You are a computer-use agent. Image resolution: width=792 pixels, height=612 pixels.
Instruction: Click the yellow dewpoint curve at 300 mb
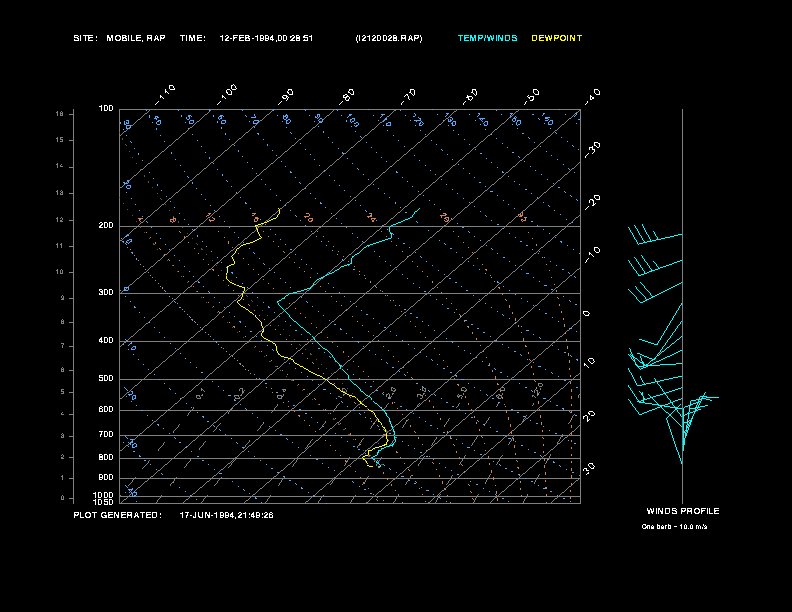click(243, 293)
